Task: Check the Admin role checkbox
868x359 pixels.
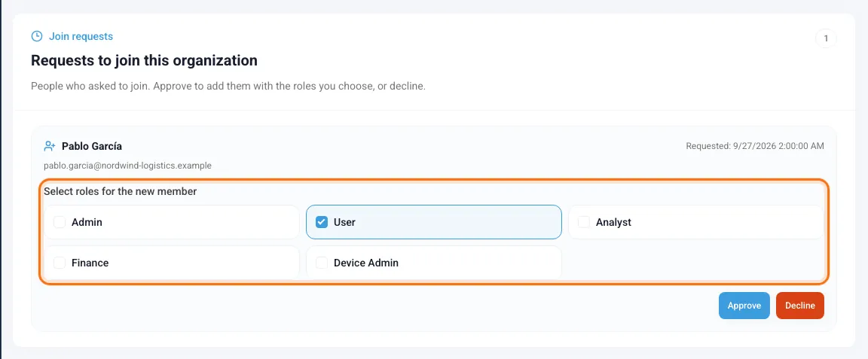Action: (x=60, y=222)
